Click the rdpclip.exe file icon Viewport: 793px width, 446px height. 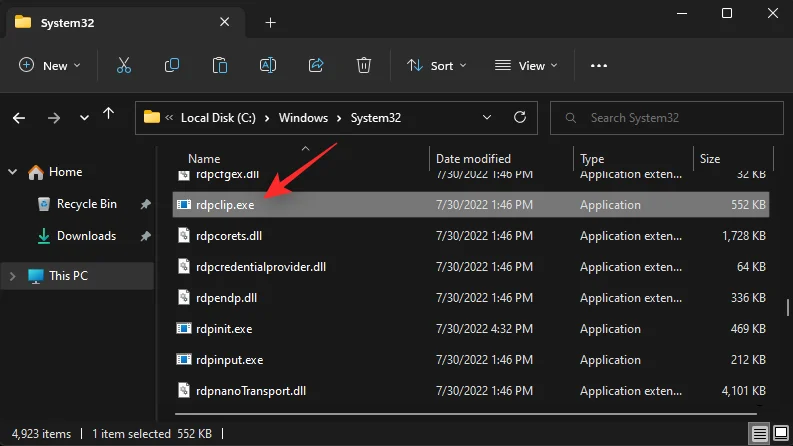pyautogui.click(x=184, y=204)
